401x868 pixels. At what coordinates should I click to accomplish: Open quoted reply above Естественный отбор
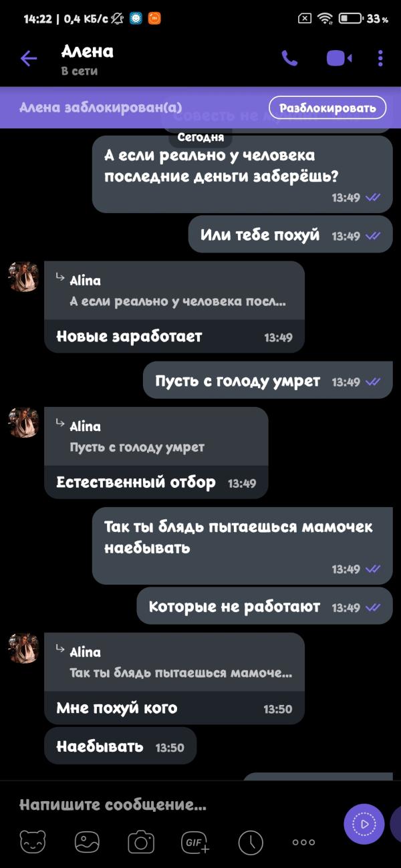156,436
